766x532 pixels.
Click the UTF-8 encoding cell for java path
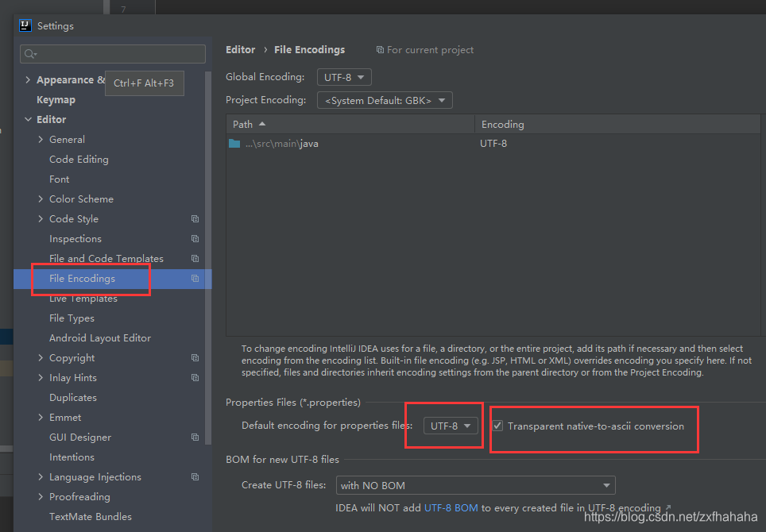[x=493, y=144]
